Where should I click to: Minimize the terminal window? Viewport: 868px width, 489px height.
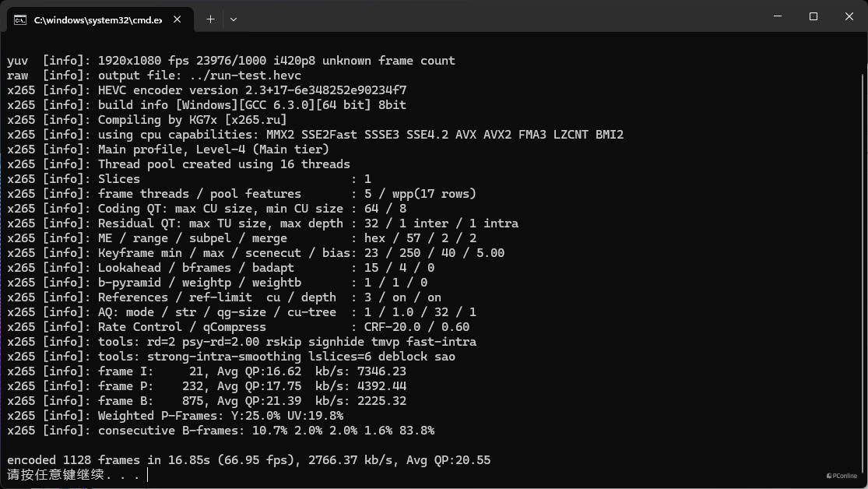[x=778, y=16]
